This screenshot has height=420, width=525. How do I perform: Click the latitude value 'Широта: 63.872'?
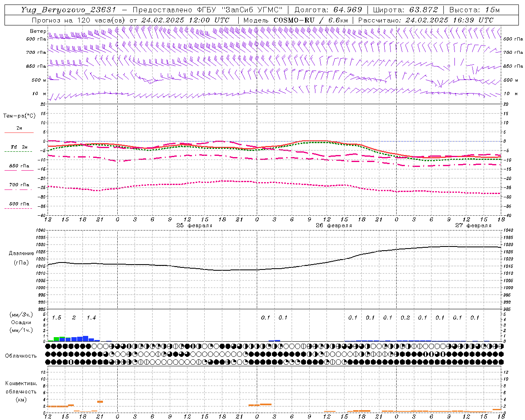pyautogui.click(x=405, y=10)
